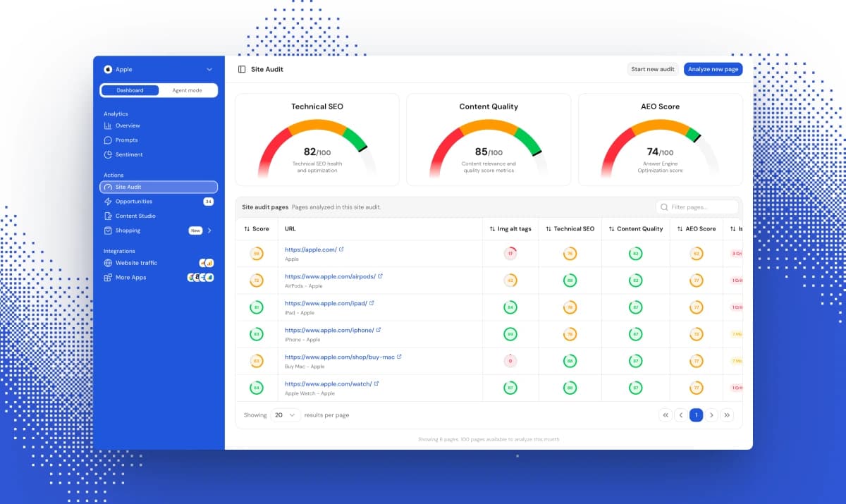The width and height of the screenshot is (846, 504).
Task: Open external link icon beside the iphone URL
Action: [x=378, y=329]
